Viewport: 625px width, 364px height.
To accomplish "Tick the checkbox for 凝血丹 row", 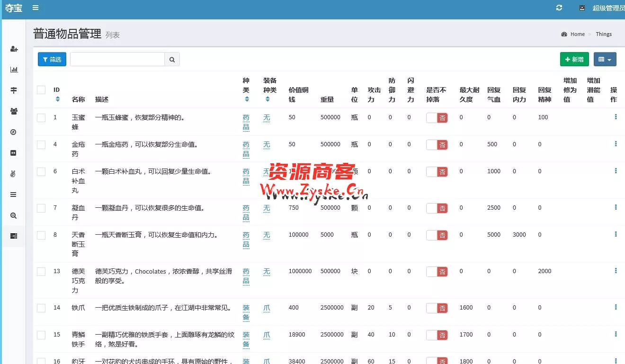I will (41, 208).
